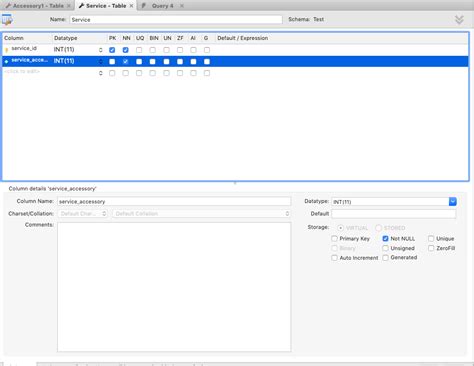Check ZF for service_accessory row
This screenshot has width=474, height=366.
[x=180, y=62]
